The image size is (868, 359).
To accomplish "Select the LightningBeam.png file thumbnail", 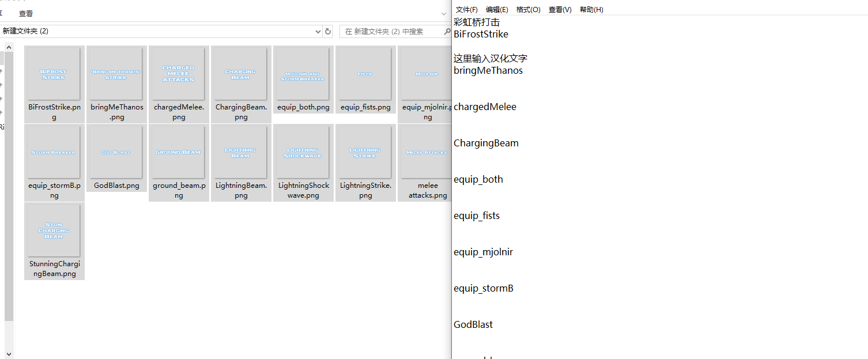I will tap(240, 152).
